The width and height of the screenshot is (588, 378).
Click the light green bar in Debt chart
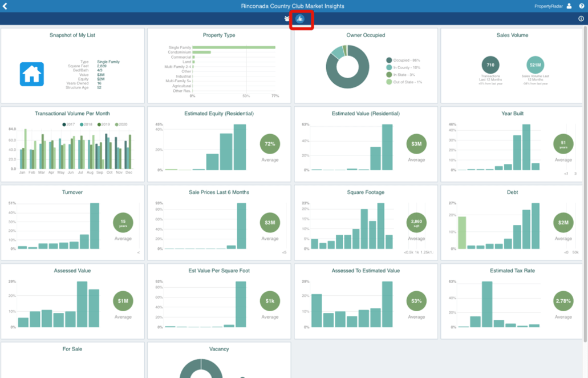tap(462, 233)
